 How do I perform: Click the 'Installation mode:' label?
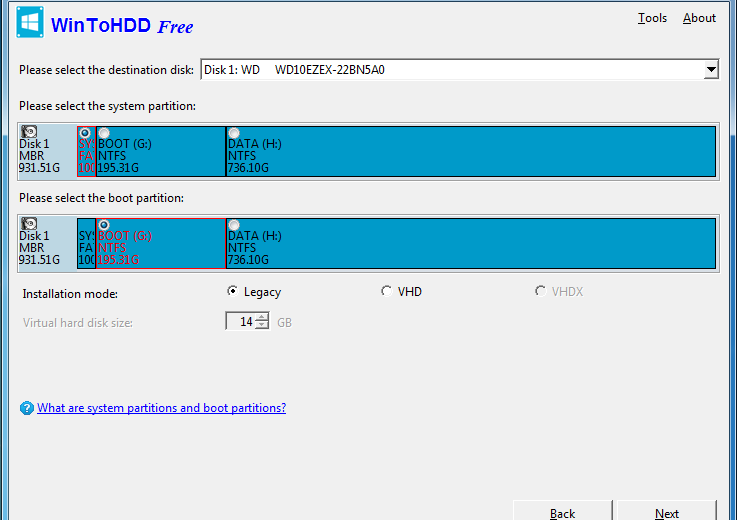click(71, 294)
